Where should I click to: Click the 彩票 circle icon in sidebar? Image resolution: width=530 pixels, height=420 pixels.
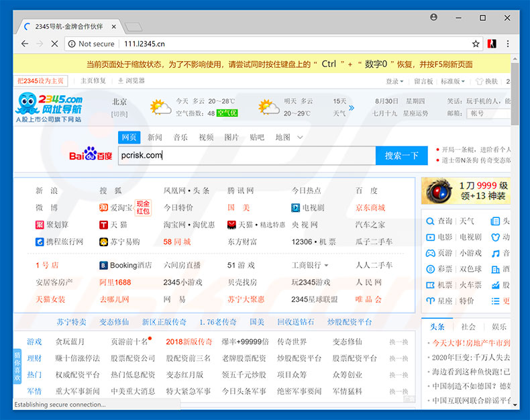(x=430, y=269)
